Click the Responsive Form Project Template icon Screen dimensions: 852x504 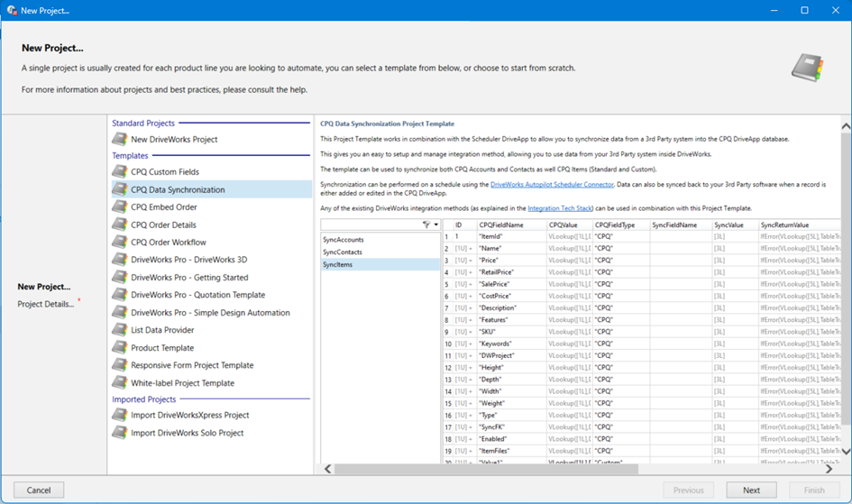click(x=120, y=365)
